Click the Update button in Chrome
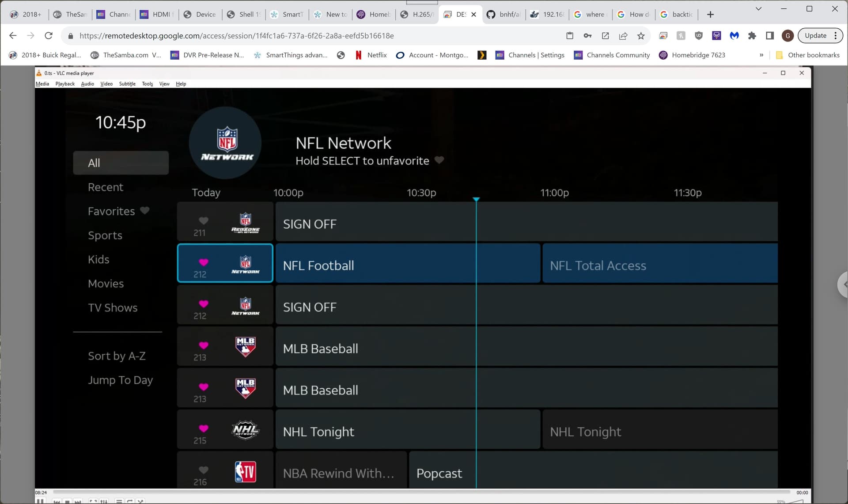848x504 pixels. pos(815,36)
